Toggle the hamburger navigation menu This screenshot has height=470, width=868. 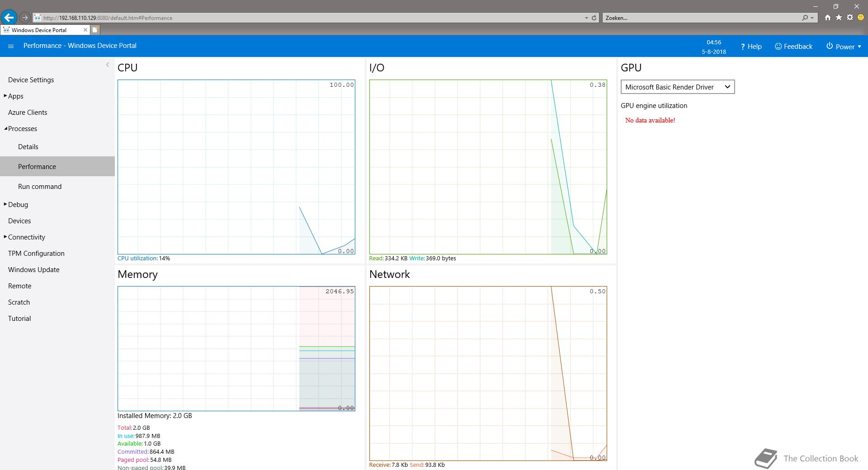click(x=11, y=46)
